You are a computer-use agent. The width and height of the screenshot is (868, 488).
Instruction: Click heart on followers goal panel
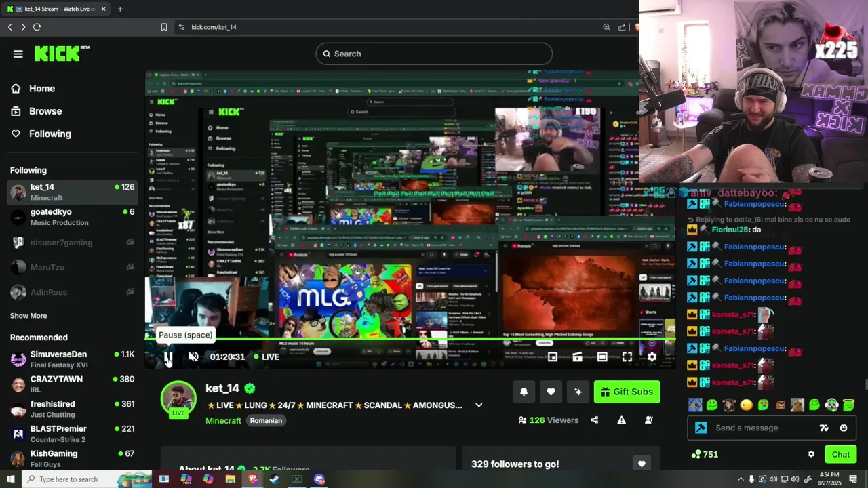point(642,464)
